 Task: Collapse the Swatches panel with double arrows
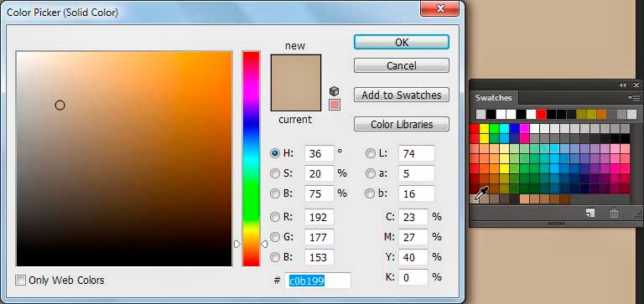coord(623,85)
